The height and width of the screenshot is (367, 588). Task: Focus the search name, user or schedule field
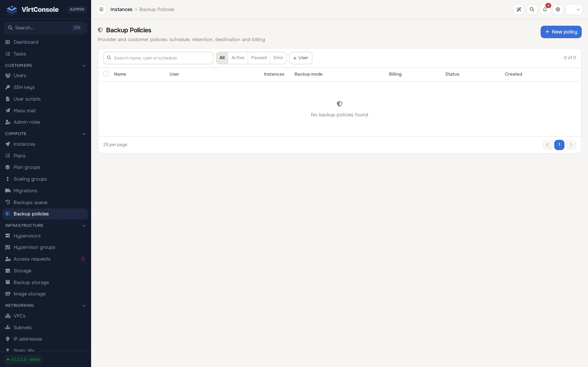click(158, 58)
